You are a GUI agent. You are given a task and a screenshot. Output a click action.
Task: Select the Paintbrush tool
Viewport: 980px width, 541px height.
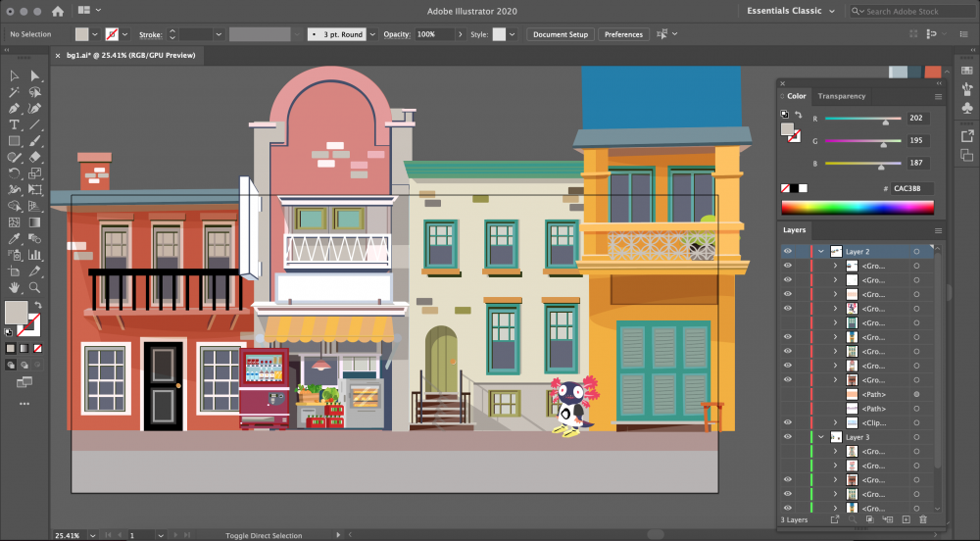[34, 141]
